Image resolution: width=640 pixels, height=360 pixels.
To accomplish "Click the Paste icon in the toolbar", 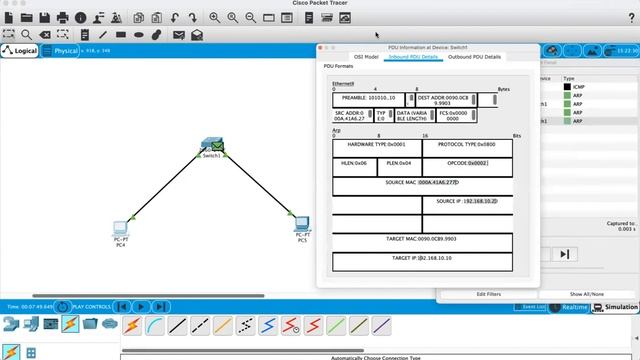I will (156, 18).
